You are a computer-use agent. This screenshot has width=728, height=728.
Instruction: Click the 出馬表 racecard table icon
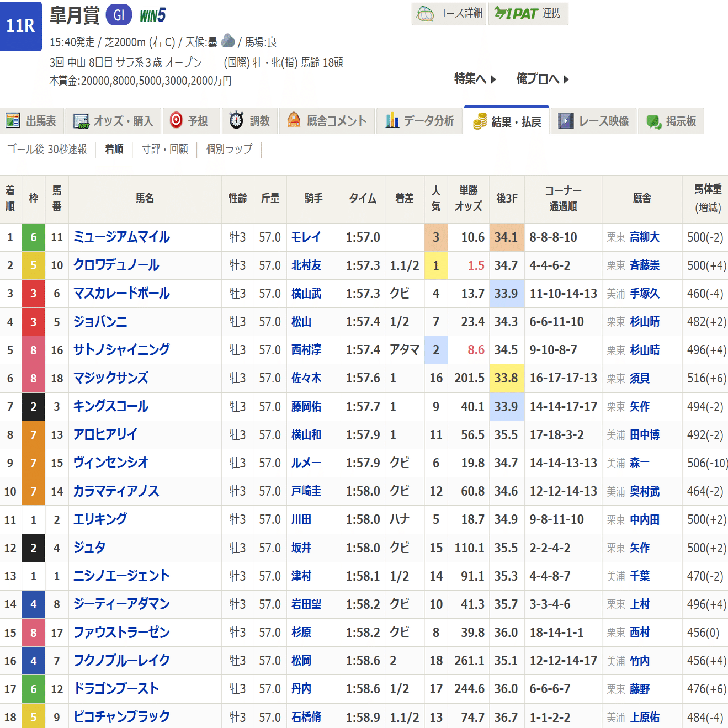tap(13, 120)
